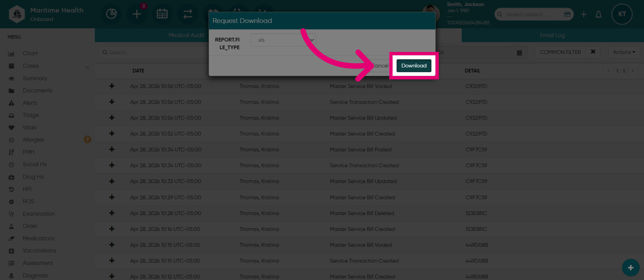This screenshot has height=280, width=644.
Task: Click the transfer arrows icon in the top bar
Action: pos(188,14)
